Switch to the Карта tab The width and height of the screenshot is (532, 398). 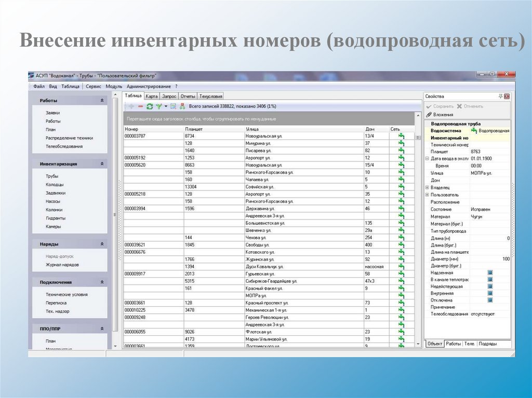coord(152,96)
